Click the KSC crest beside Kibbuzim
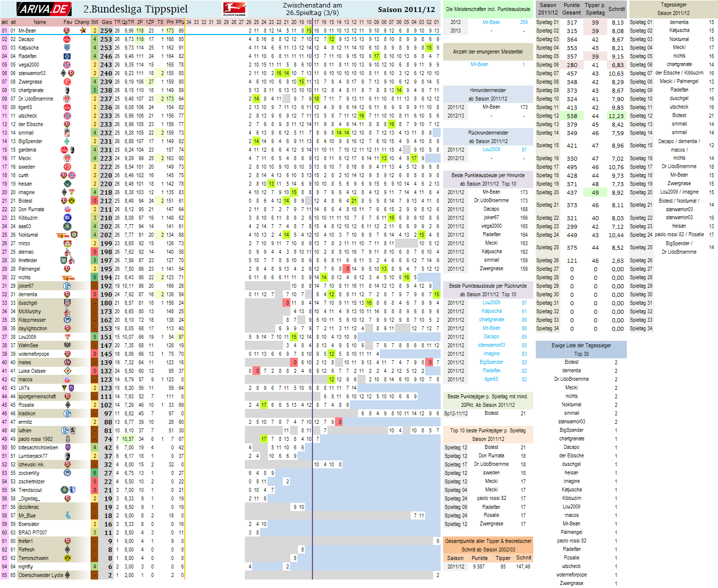 67,218
